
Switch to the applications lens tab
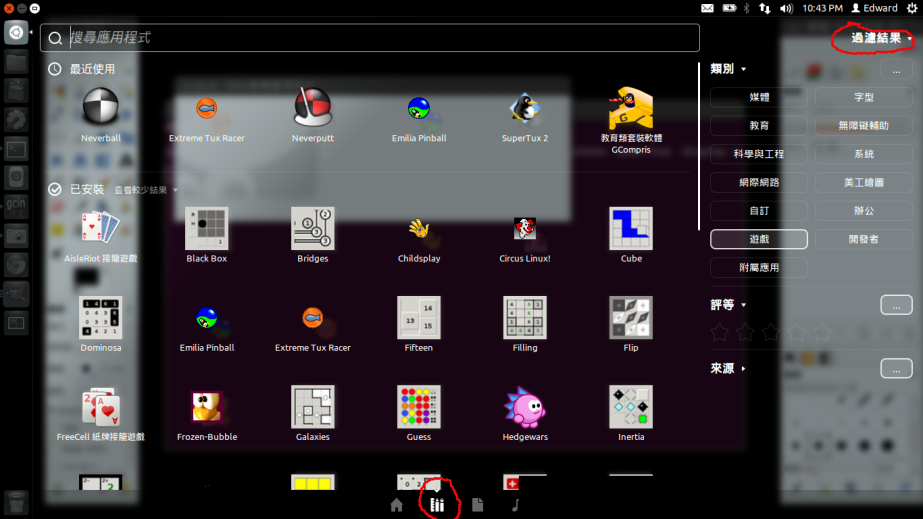(x=437, y=505)
